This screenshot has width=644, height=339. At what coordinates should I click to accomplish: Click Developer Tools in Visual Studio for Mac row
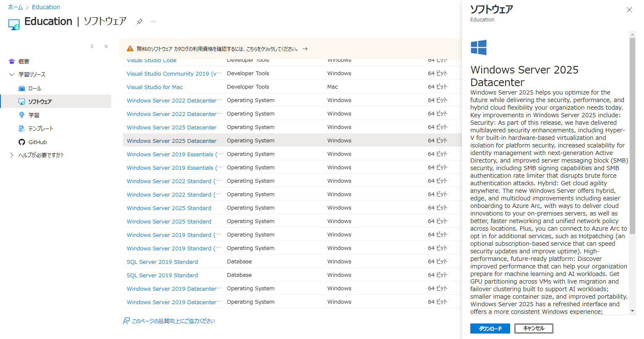point(248,87)
